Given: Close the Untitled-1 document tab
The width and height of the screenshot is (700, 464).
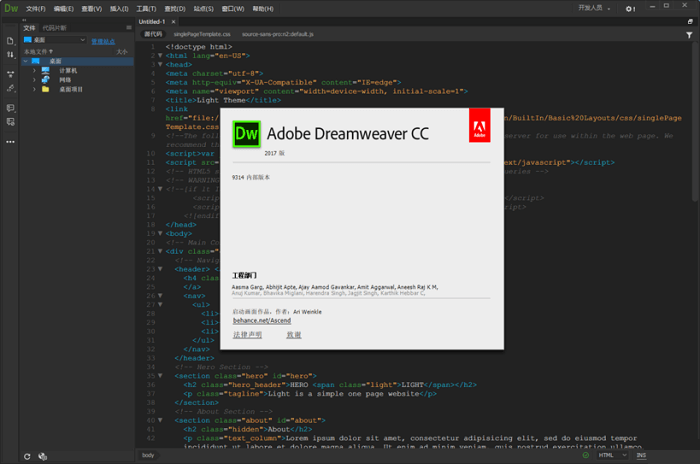Looking at the screenshot, I should coord(173,21).
